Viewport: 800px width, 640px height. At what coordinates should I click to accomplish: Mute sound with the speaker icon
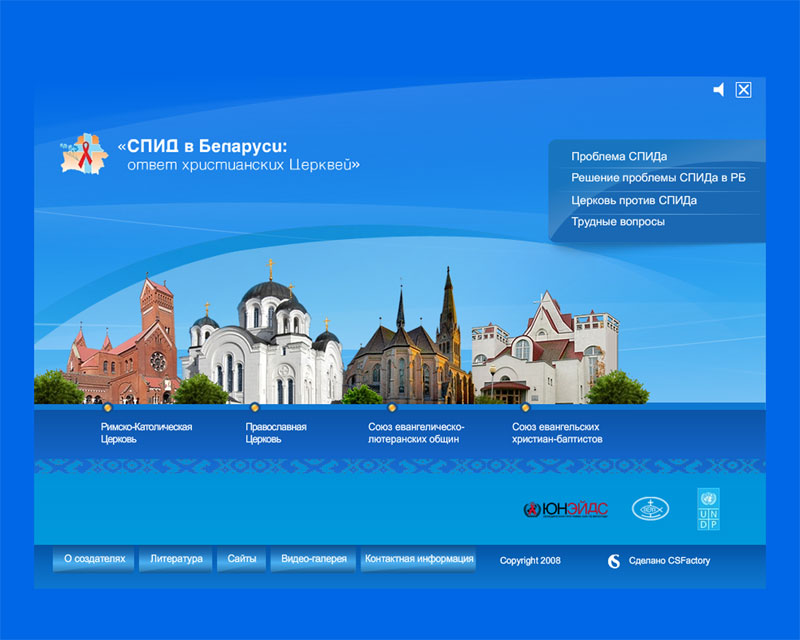pos(718,90)
